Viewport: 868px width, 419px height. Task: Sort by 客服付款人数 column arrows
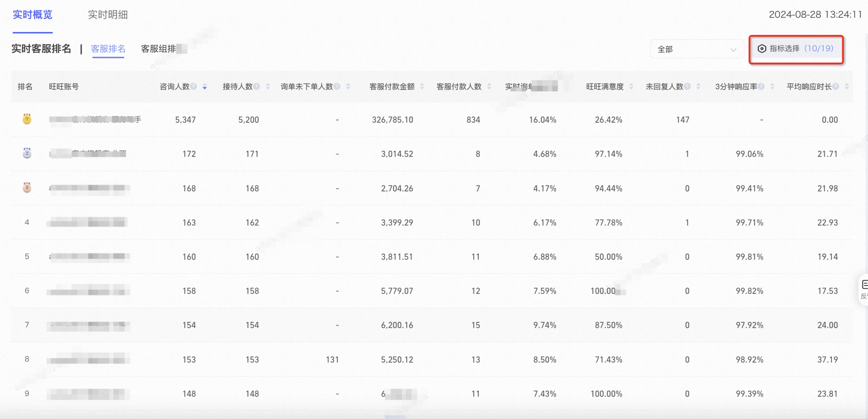tap(489, 87)
